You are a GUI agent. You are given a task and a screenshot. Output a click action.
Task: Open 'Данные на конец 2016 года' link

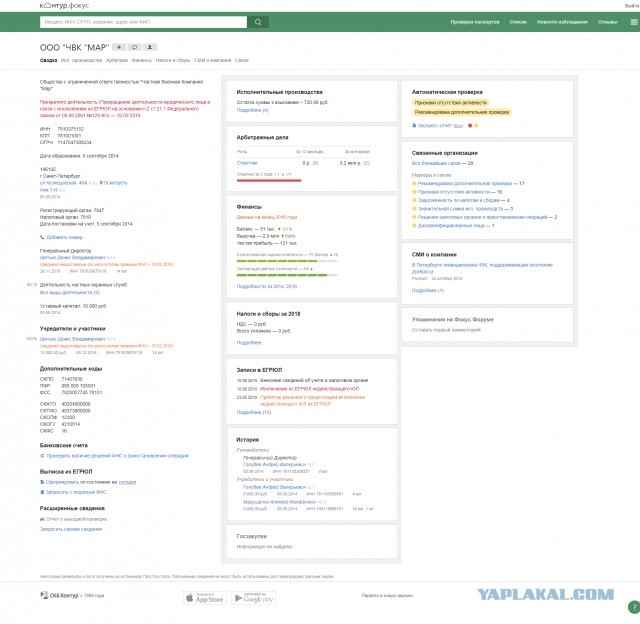click(267, 217)
